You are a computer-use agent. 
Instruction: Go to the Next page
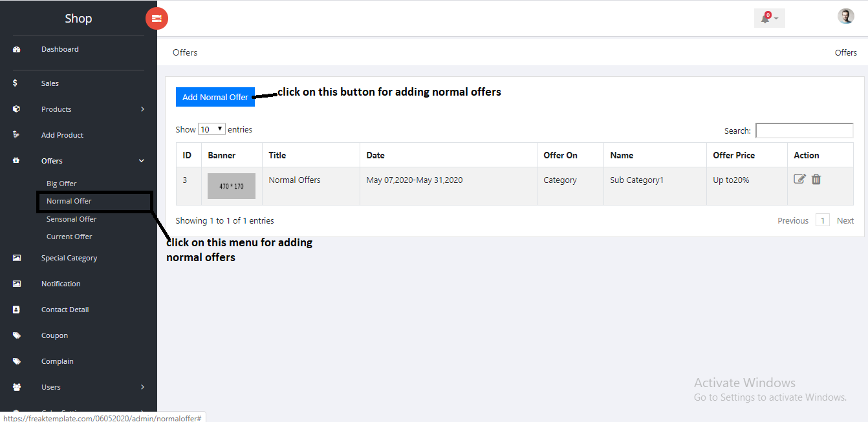coord(845,220)
